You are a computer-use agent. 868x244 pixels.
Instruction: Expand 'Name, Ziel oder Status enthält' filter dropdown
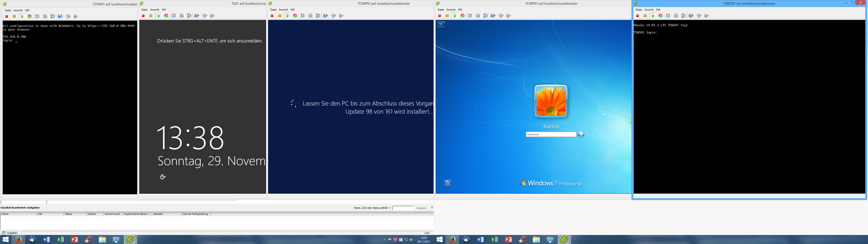coord(390,208)
